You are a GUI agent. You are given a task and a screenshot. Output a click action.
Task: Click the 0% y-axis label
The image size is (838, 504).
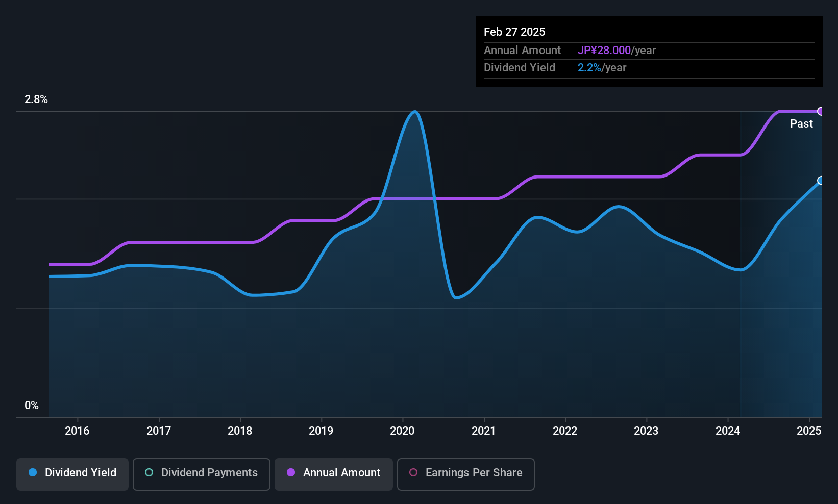pos(32,406)
